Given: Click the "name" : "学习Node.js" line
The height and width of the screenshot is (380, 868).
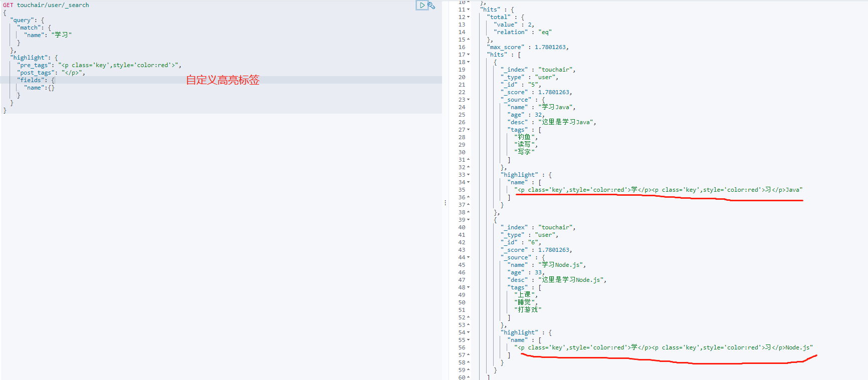Looking at the screenshot, I should (546, 265).
